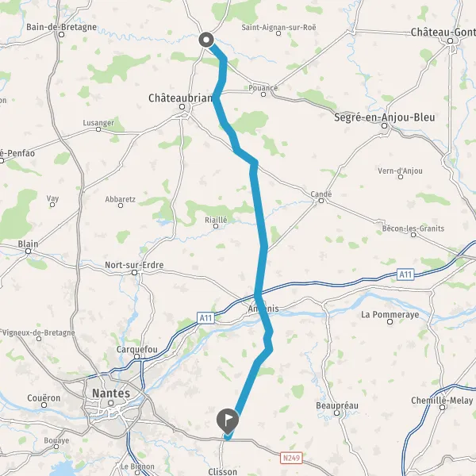Click the La Pommeraye town label
Image resolution: width=476 pixels, height=476 pixels.
[390, 314]
